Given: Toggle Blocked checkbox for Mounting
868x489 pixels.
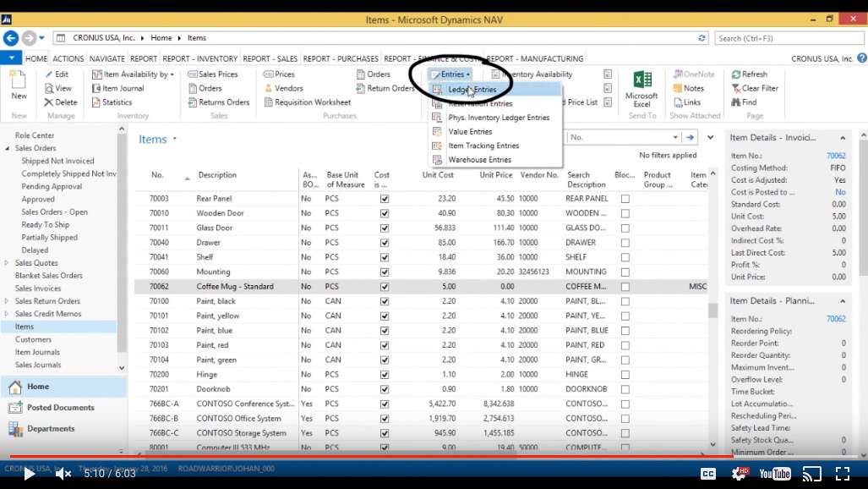Looking at the screenshot, I should [x=625, y=272].
